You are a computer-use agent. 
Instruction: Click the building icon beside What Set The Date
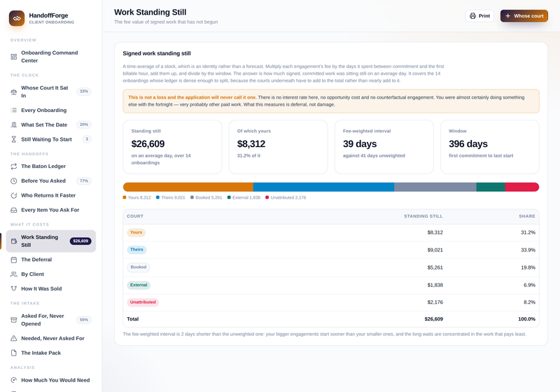click(x=13, y=125)
